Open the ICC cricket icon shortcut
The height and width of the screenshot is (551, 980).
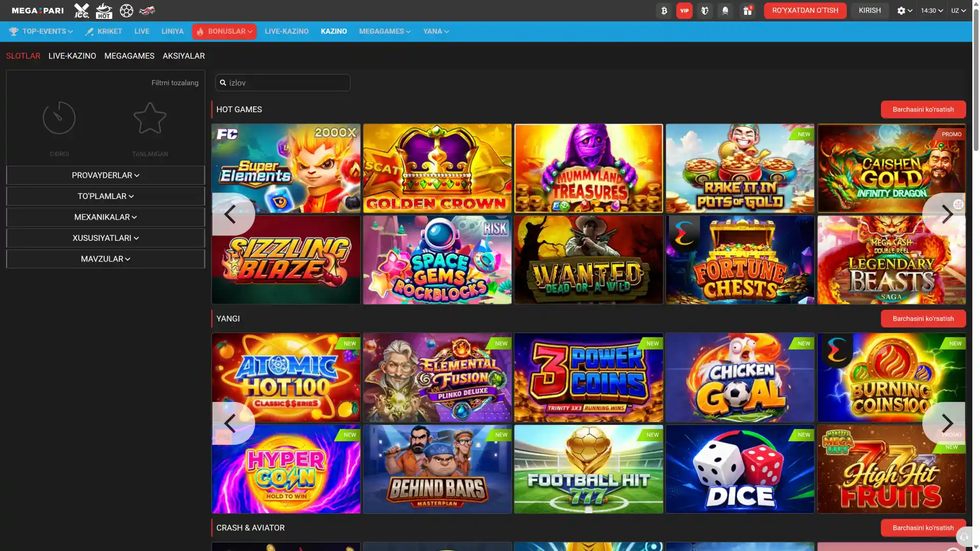coord(81,11)
